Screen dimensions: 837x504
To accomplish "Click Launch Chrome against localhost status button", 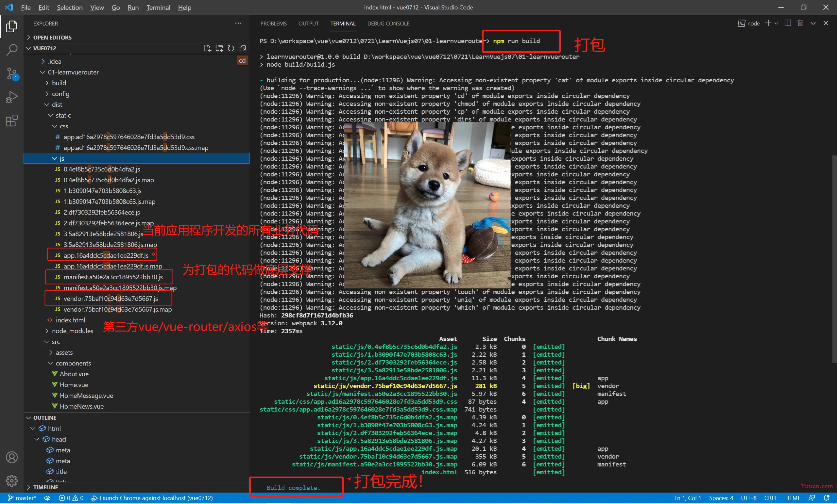I will [152, 498].
